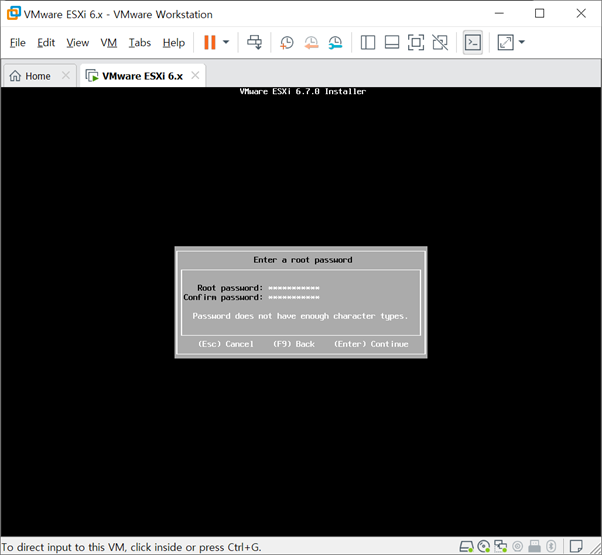
Task: Toggle console view button
Action: [x=473, y=42]
